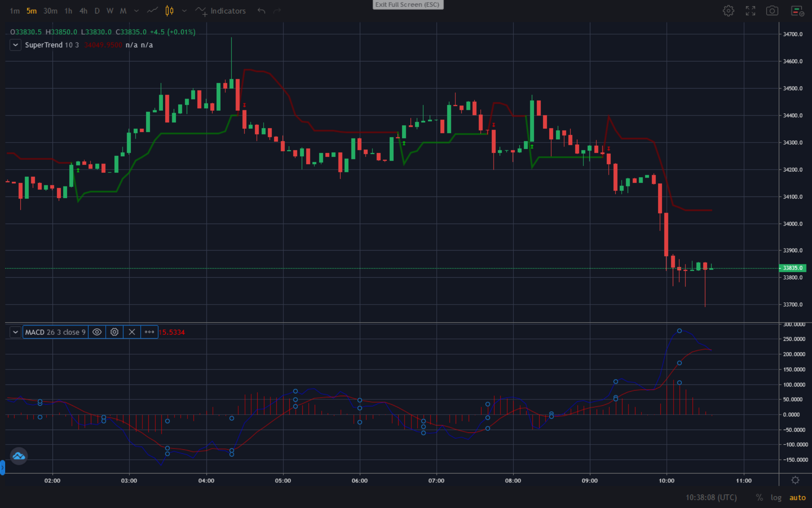Collapse SuperTrend indicator legend chevron
This screenshot has height=508, width=812.
tap(16, 45)
